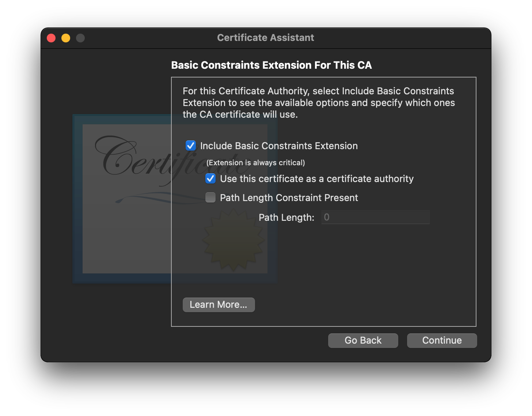This screenshot has width=532, height=416.
Task: Enable Path Length Constraint Present checkbox
Action: 210,197
